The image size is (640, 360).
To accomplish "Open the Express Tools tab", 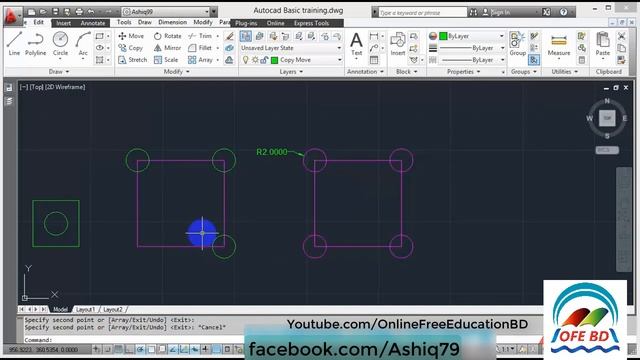I will [311, 23].
